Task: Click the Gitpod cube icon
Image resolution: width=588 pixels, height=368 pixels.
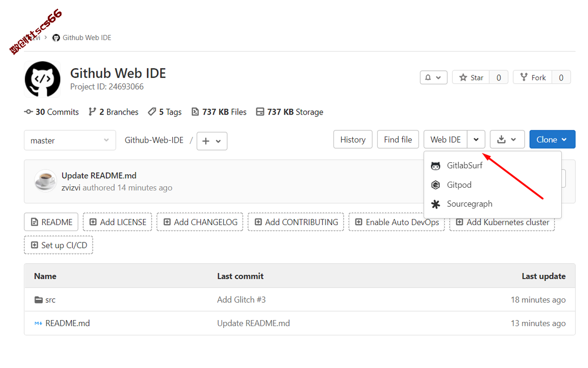Action: coord(435,185)
